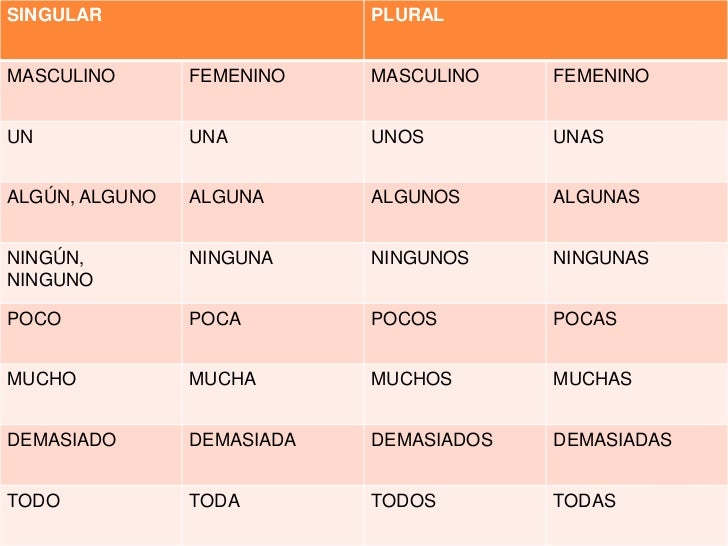728x546 pixels.
Task: Click the PLURAL header cell
Action: click(546, 30)
